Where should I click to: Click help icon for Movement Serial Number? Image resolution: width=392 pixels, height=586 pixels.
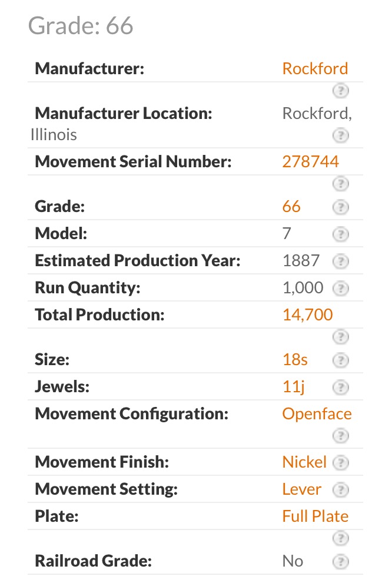pyautogui.click(x=341, y=184)
